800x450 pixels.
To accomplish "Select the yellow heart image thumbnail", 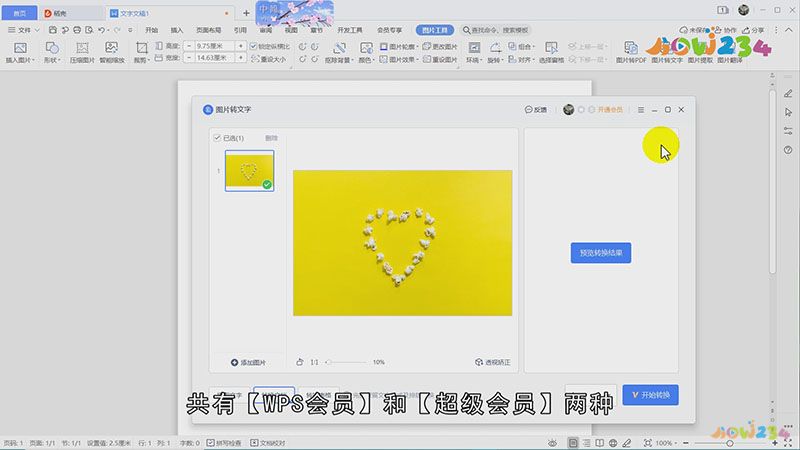I will point(249,170).
